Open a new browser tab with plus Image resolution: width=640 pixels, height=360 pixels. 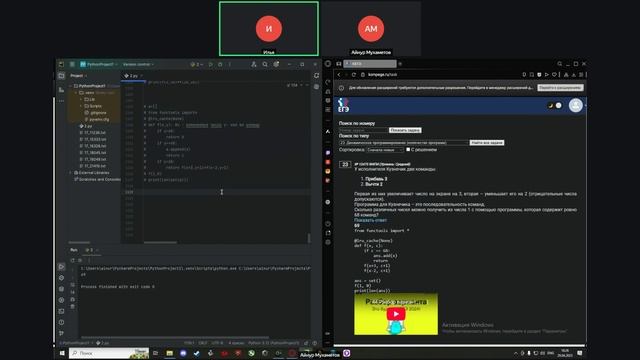click(x=400, y=64)
